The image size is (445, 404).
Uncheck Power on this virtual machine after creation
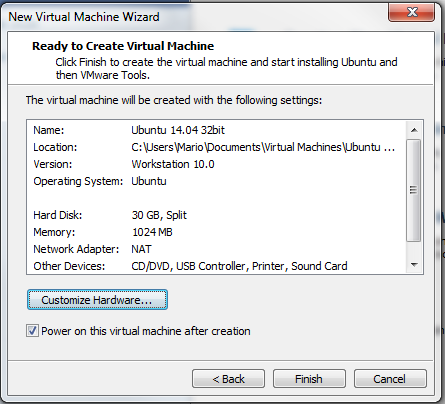click(32, 331)
